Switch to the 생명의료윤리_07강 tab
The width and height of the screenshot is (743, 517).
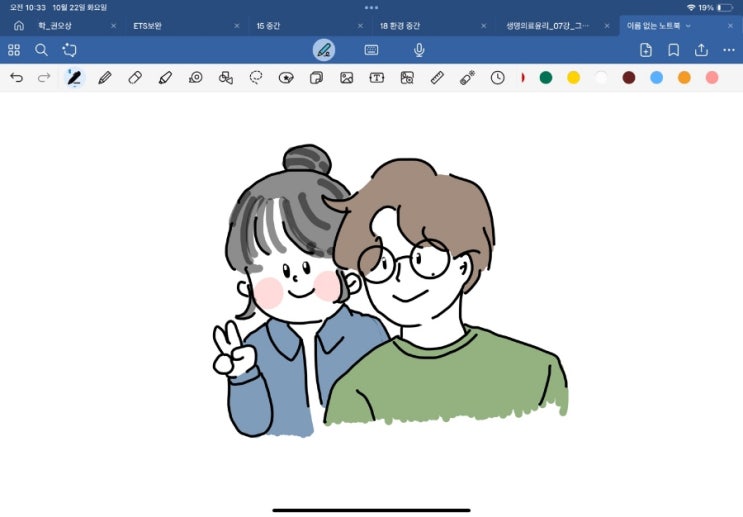tap(547, 26)
